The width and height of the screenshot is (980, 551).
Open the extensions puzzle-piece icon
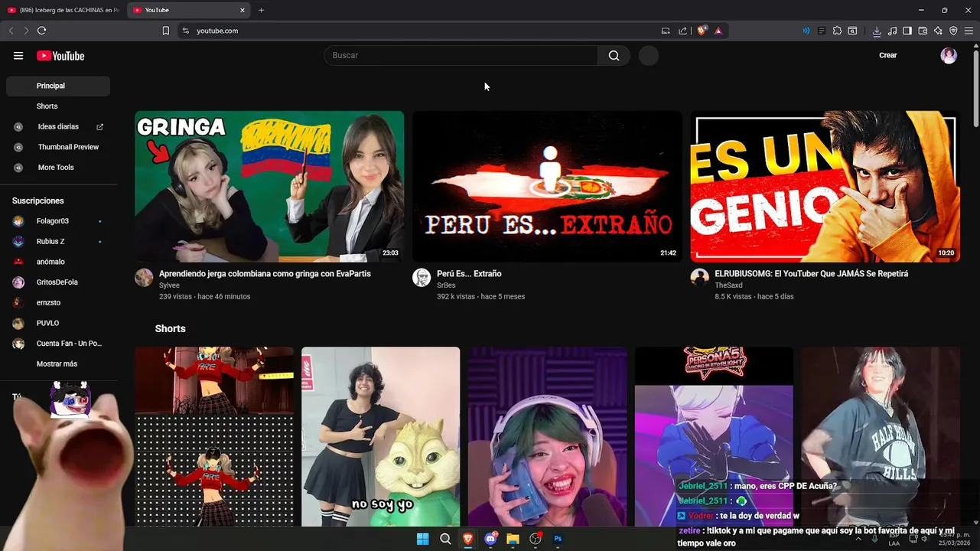pyautogui.click(x=837, y=31)
